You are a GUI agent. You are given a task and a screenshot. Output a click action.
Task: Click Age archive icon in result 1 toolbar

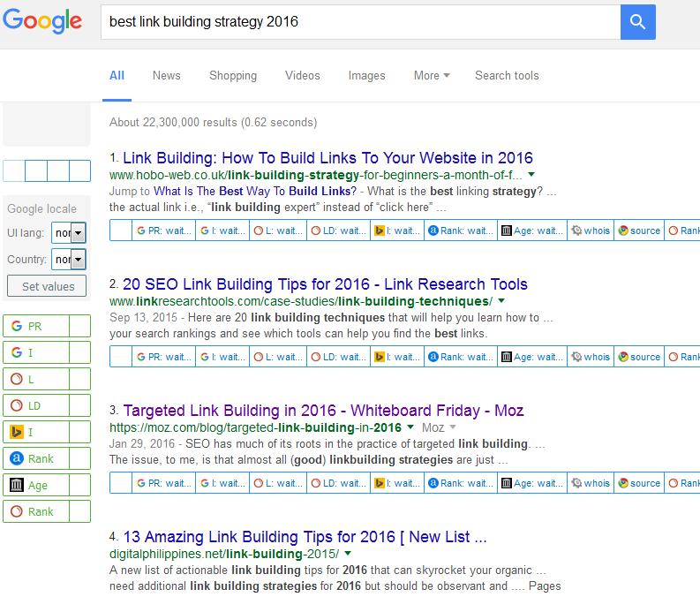507,230
